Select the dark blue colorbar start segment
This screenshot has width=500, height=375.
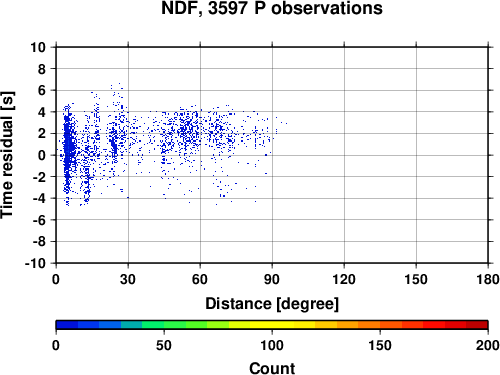tap(67, 325)
